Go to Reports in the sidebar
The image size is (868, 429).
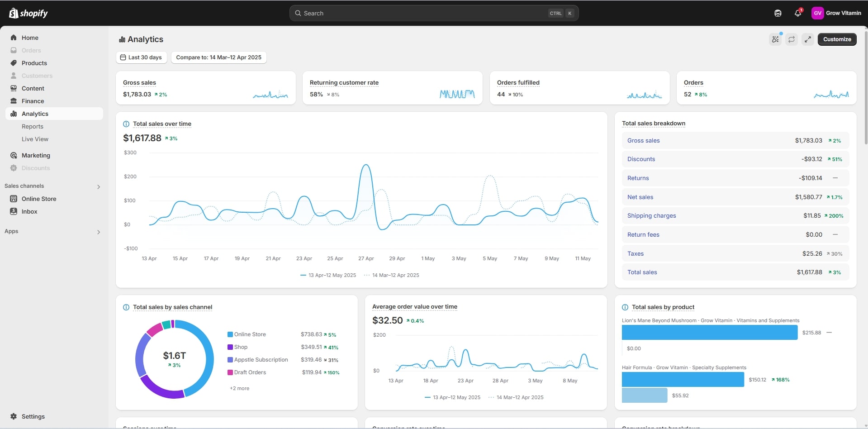(x=33, y=127)
